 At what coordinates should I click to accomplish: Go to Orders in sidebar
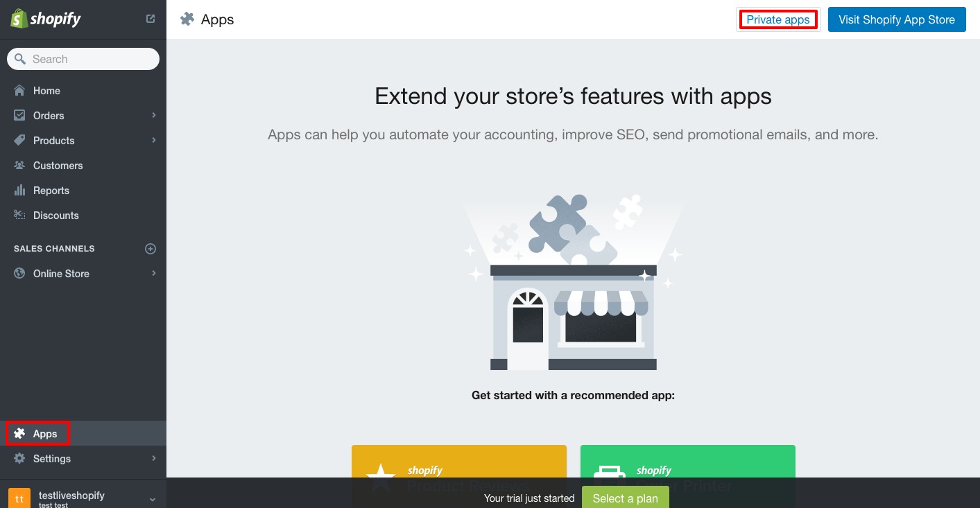(x=83, y=116)
